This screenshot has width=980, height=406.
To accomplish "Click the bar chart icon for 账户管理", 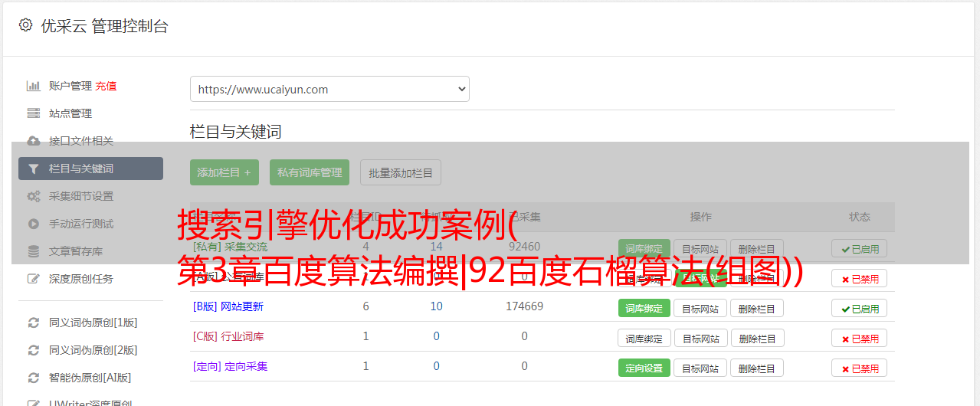I will coord(33,86).
